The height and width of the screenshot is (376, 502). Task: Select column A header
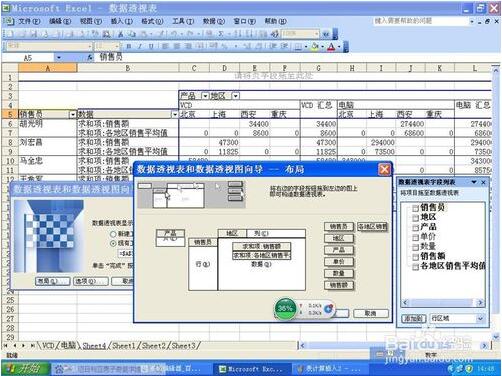48,68
